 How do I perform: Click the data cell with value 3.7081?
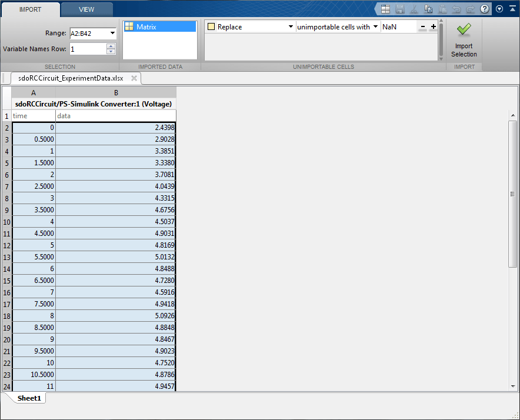pyautogui.click(x=116, y=175)
